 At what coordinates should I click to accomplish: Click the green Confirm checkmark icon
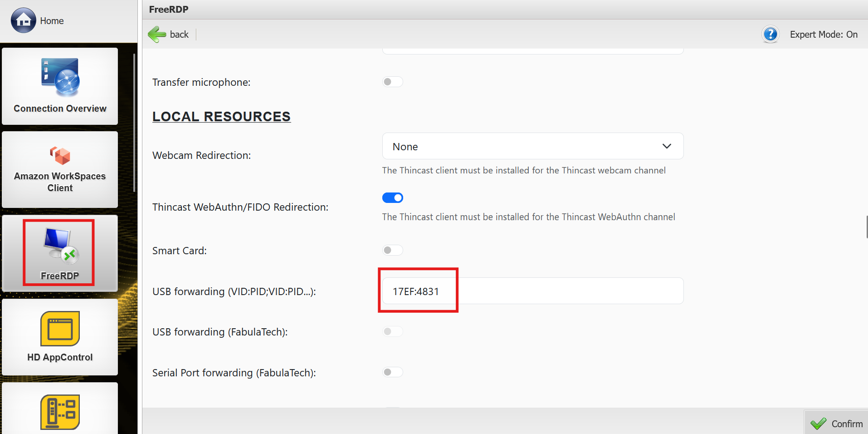pyautogui.click(x=819, y=424)
